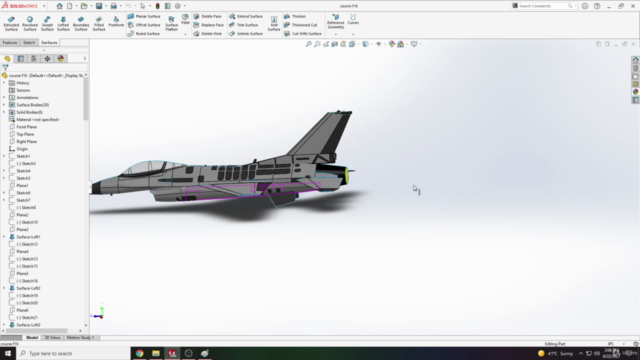Activate the Trim Surface tool
Viewport: 640px width, 360px height.
point(244,25)
